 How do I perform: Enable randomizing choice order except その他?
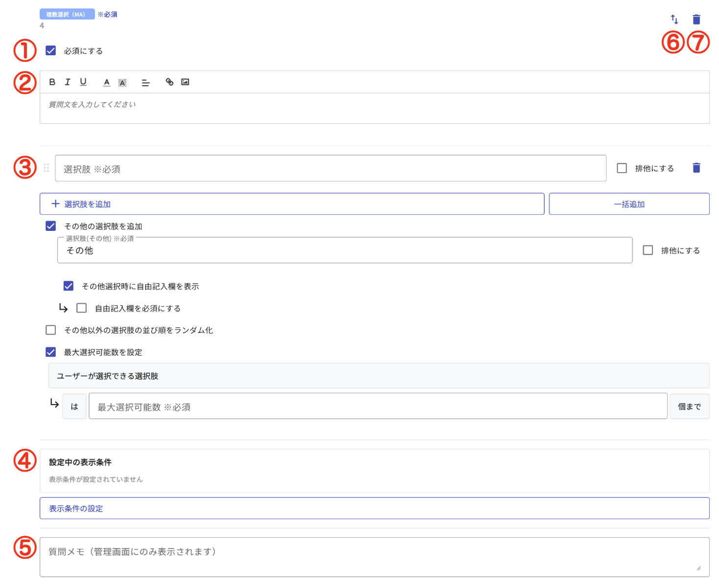tap(50, 330)
